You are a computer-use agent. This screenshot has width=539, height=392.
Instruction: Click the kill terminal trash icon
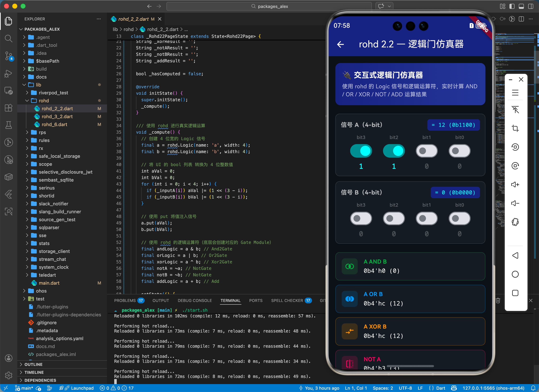coord(498,300)
